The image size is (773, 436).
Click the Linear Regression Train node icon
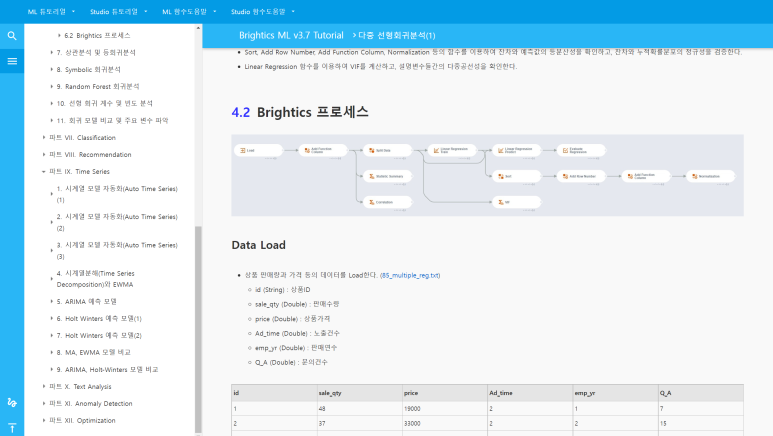[436, 150]
